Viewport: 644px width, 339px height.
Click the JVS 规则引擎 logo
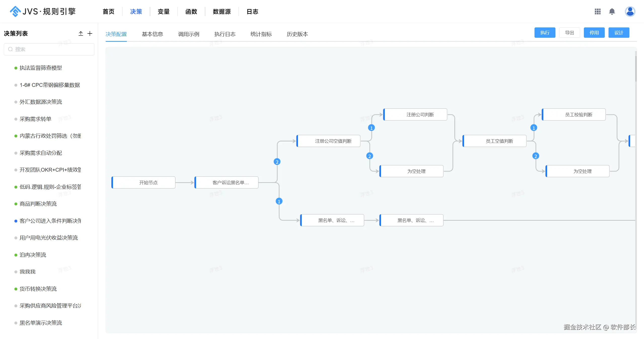click(x=43, y=12)
